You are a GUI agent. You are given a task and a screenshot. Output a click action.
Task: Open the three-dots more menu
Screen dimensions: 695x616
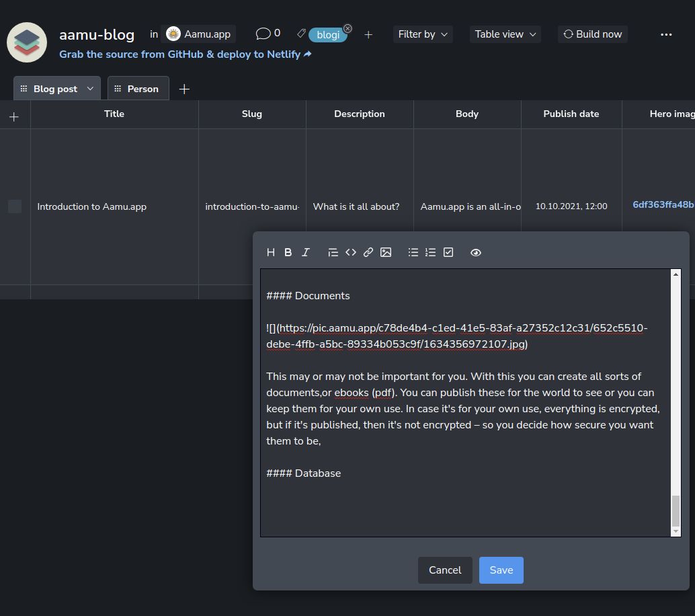[665, 34]
